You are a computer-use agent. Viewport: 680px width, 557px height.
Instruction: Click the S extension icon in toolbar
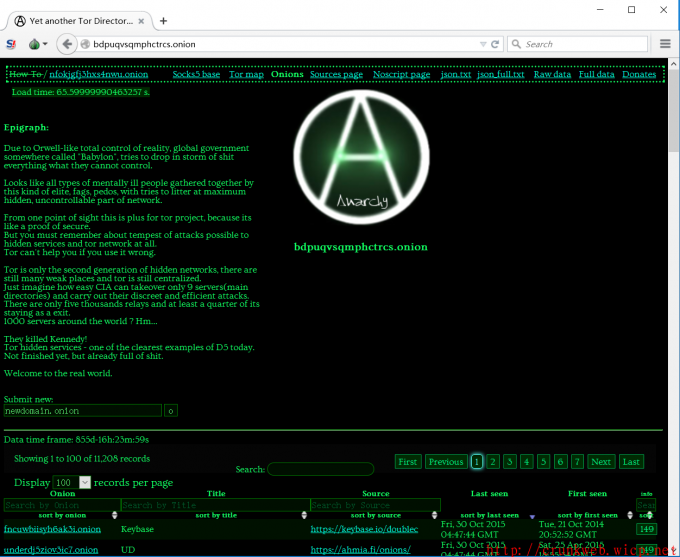[11, 44]
